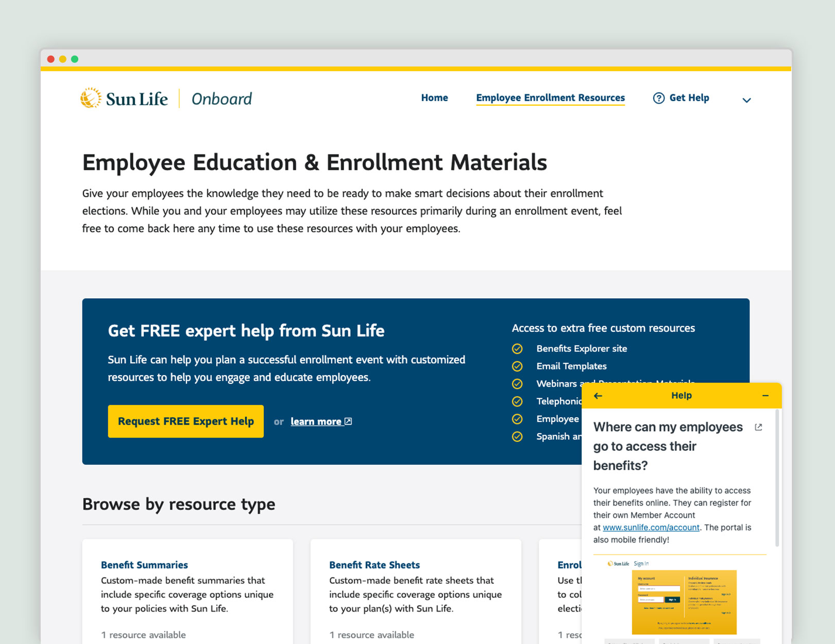Click the Help panel scrollbar
The height and width of the screenshot is (644, 835).
tap(777, 478)
